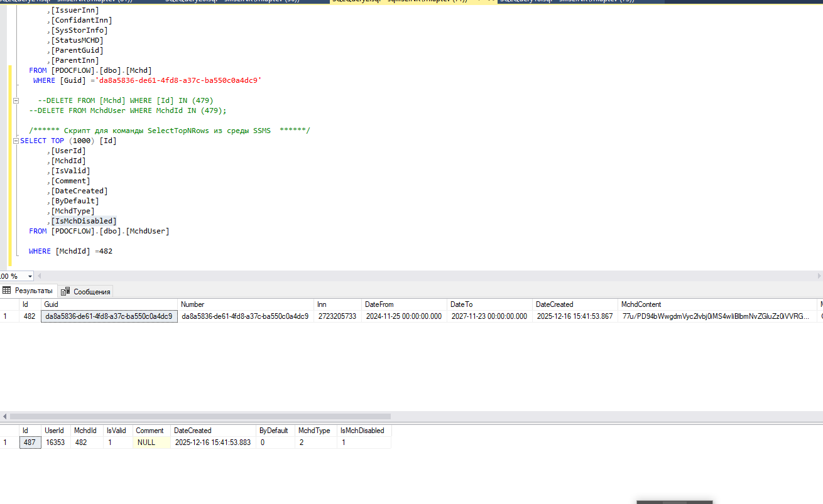Viewport: 823px width, 504px height.
Task: Click the [Comment] column in the query
Action: (x=70, y=181)
